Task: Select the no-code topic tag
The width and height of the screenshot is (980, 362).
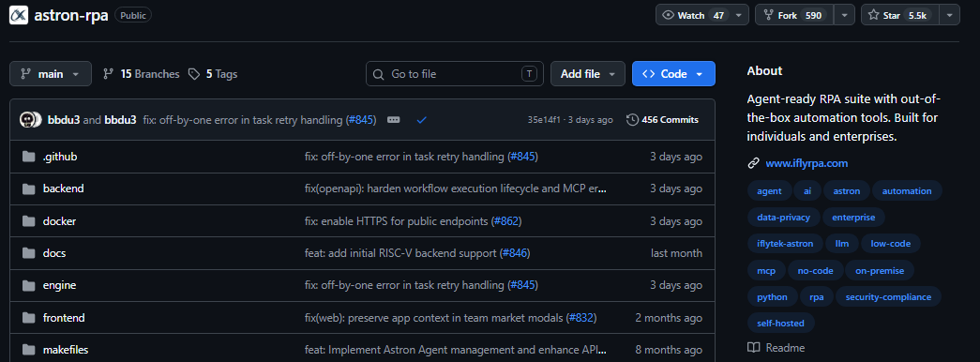Action: (815, 271)
